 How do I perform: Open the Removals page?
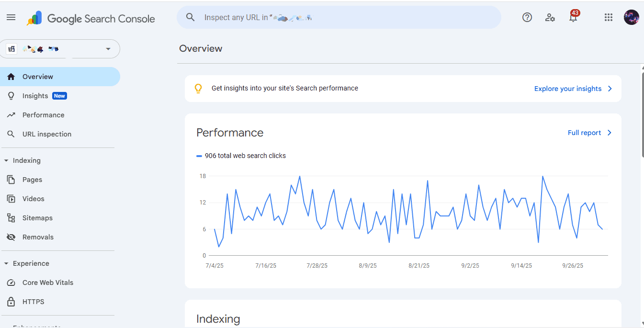tap(38, 237)
